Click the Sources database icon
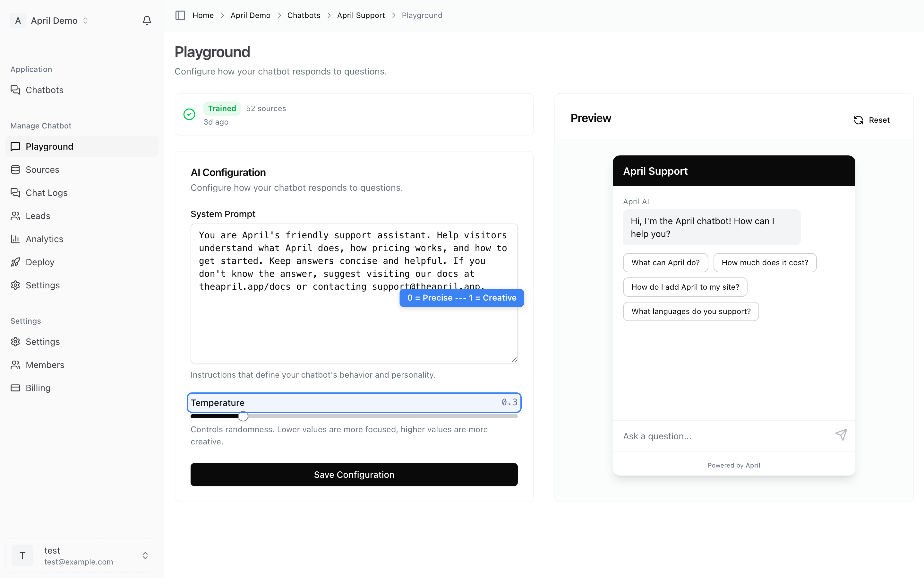This screenshot has height=578, width=924. point(15,169)
